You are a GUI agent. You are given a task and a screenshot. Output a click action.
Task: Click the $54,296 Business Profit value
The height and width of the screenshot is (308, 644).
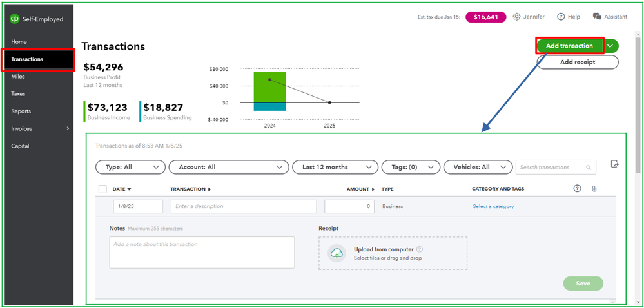tap(104, 68)
